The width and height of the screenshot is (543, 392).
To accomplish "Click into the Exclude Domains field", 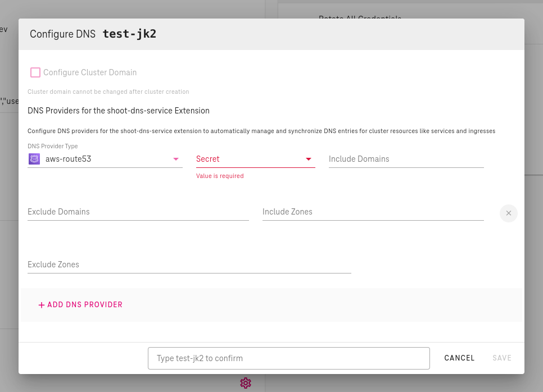I will coord(138,212).
